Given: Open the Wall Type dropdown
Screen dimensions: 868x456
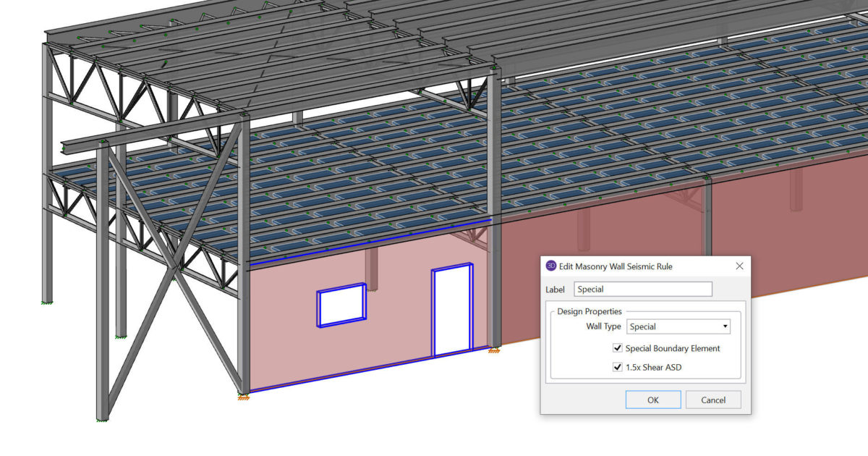Looking at the screenshot, I should pos(678,326).
